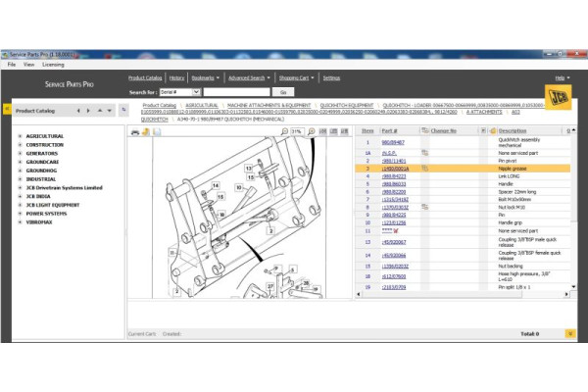Open the Licensing menu
The width and height of the screenshot is (588, 392).
(x=52, y=64)
